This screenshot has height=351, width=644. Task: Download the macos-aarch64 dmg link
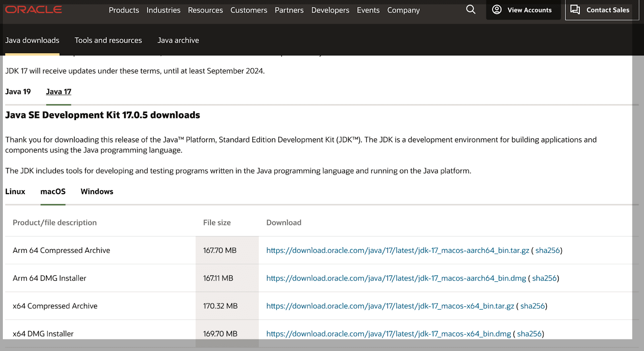pos(396,278)
